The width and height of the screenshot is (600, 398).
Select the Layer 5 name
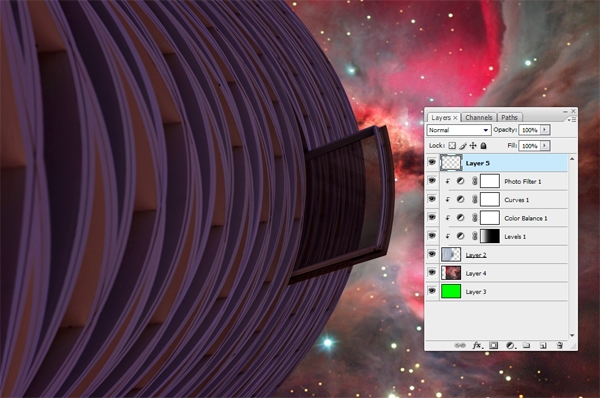pyautogui.click(x=478, y=163)
